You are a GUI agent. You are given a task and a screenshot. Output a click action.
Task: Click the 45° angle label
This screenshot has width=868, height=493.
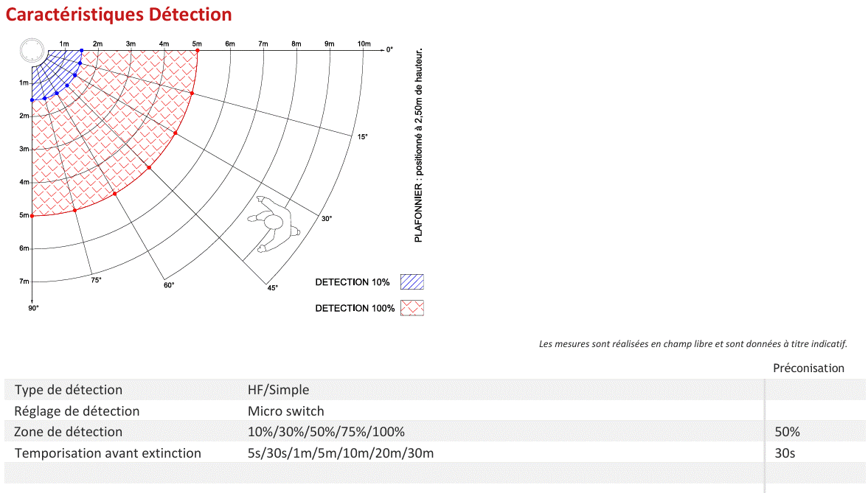272,287
